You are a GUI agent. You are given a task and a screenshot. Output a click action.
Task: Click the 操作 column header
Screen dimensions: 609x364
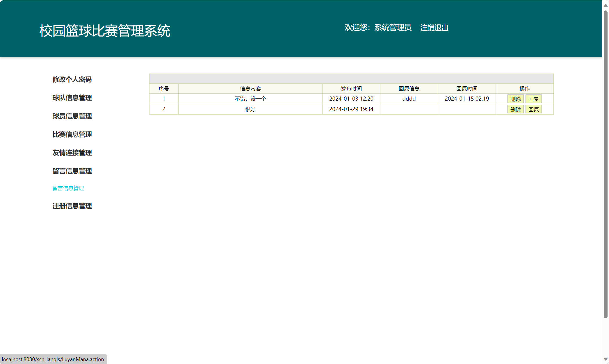[524, 88]
